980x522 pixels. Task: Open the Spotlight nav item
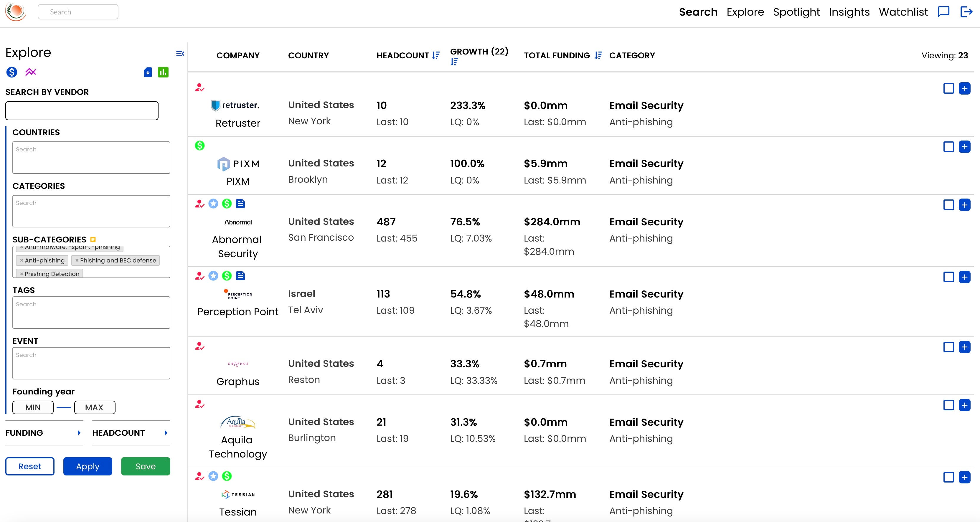coord(796,12)
